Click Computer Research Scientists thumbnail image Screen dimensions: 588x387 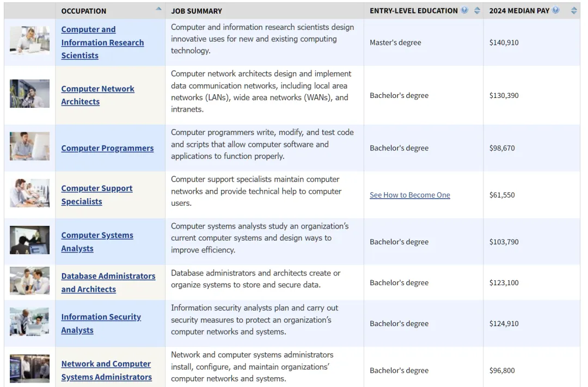click(x=29, y=41)
